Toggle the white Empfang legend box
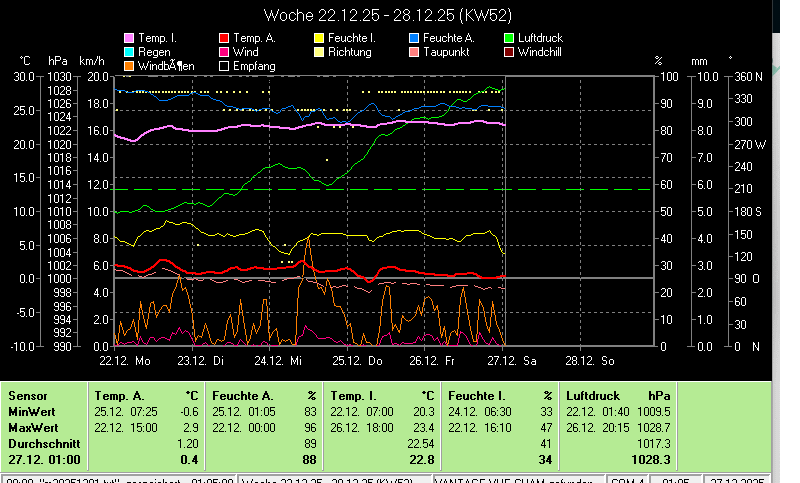 225,66
